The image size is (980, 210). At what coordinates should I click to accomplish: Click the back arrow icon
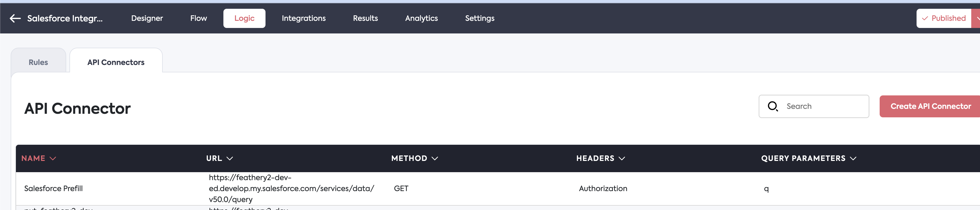pos(15,18)
